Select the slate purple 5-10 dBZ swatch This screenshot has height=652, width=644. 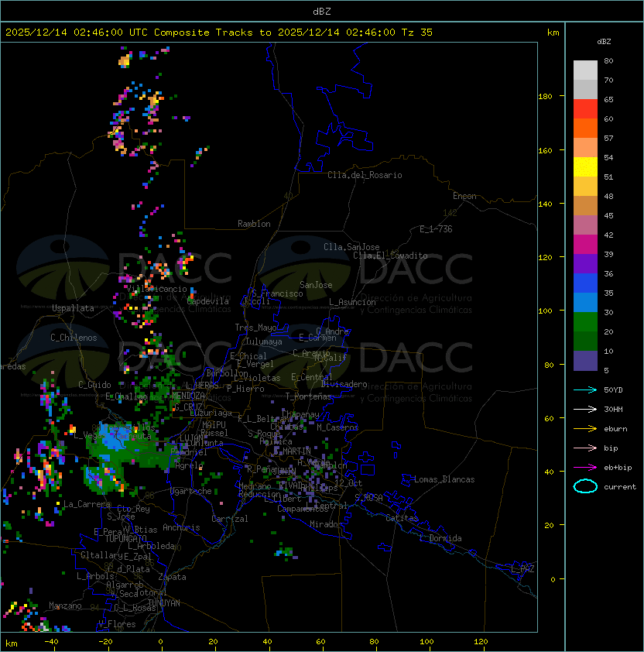[585, 361]
